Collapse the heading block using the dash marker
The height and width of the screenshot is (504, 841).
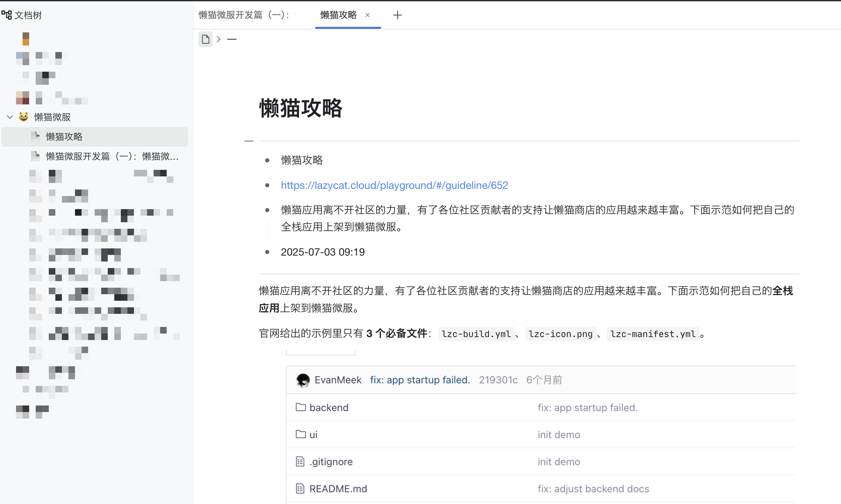pyautogui.click(x=249, y=141)
